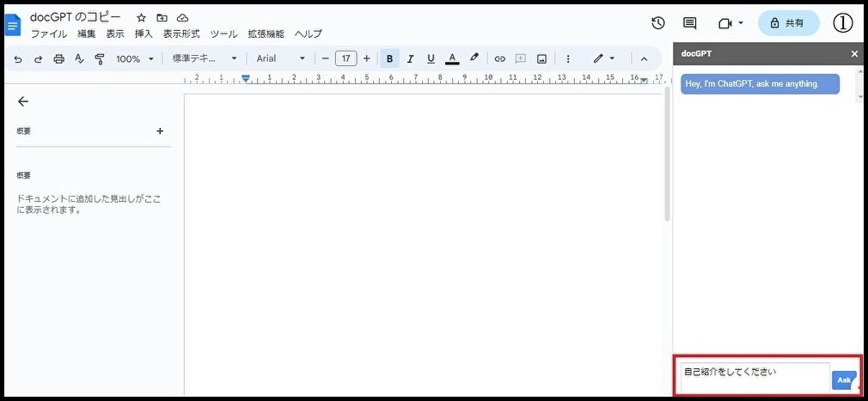The image size is (868, 401).
Task: Star the docGPT のコピー document
Action: point(141,18)
